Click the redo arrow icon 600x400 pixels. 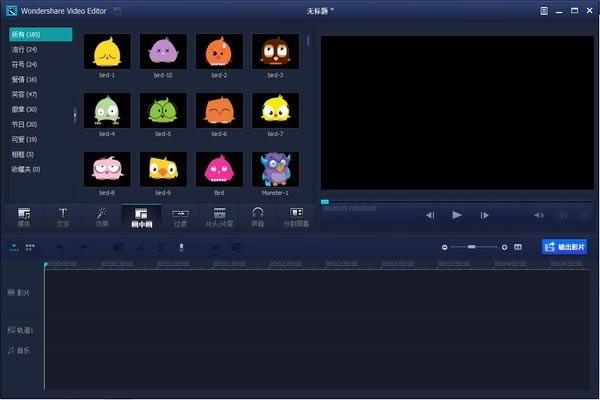click(x=83, y=248)
